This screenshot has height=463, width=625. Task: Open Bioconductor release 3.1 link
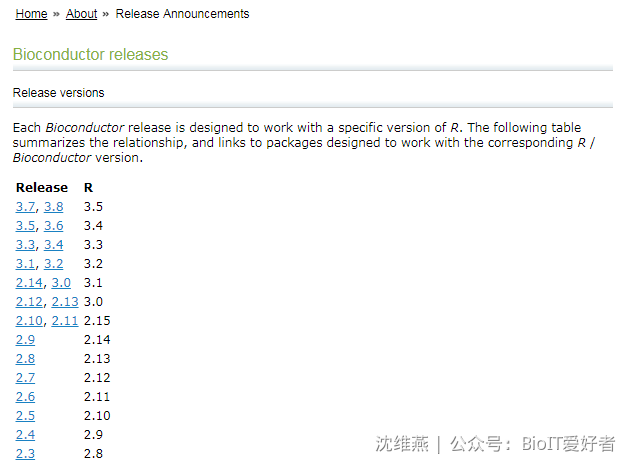[x=26, y=263]
